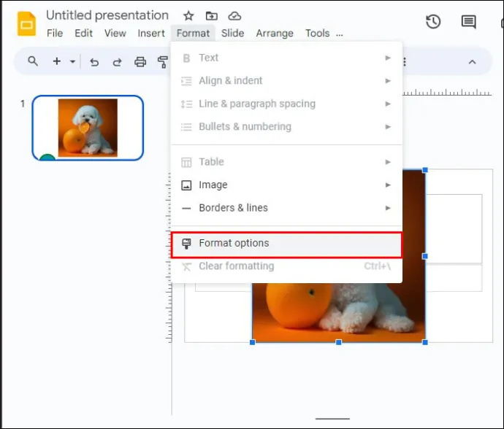Open the View menu

point(115,33)
